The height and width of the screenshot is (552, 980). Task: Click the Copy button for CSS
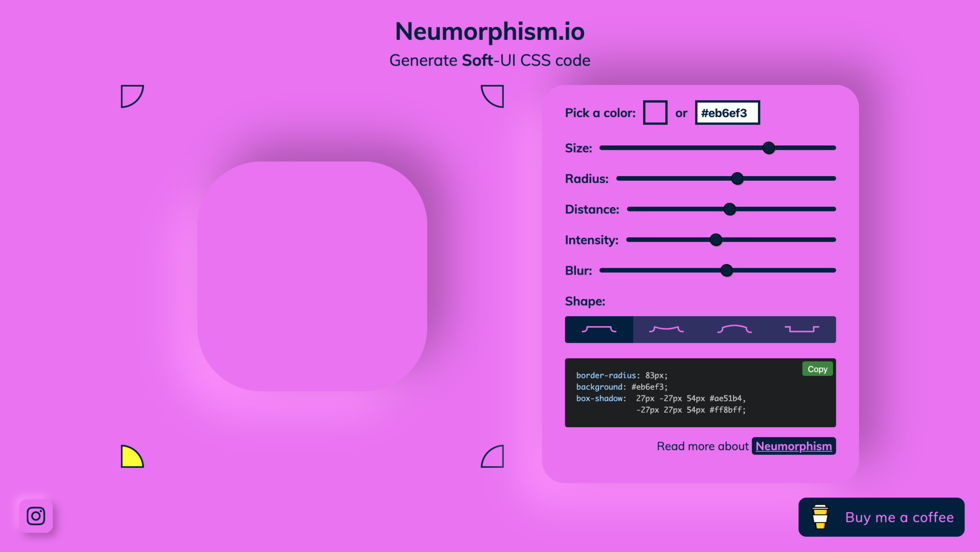[817, 368]
